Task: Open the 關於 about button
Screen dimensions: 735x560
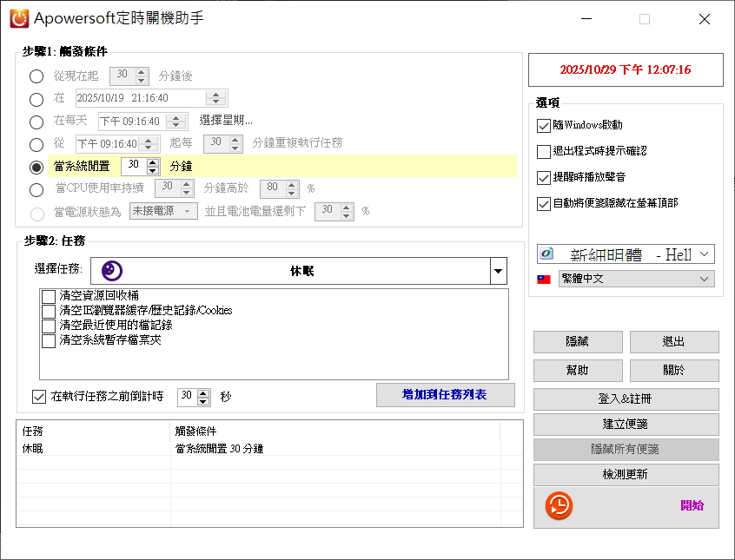Action: pos(674,370)
